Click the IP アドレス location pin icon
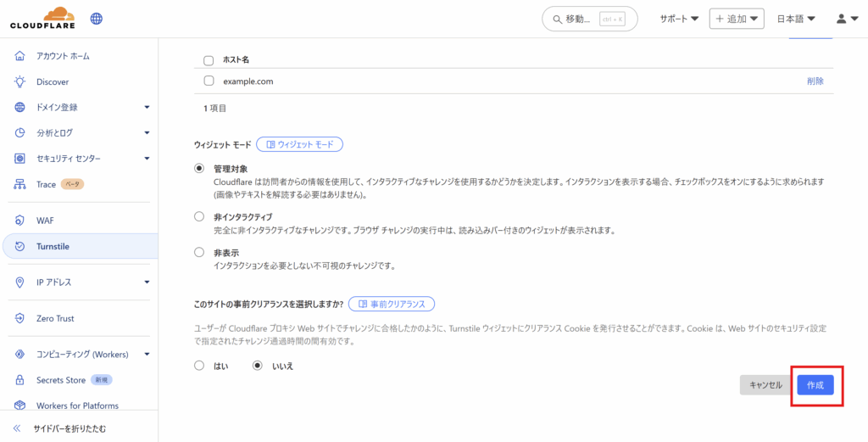This screenshot has height=442, width=868. [20, 283]
